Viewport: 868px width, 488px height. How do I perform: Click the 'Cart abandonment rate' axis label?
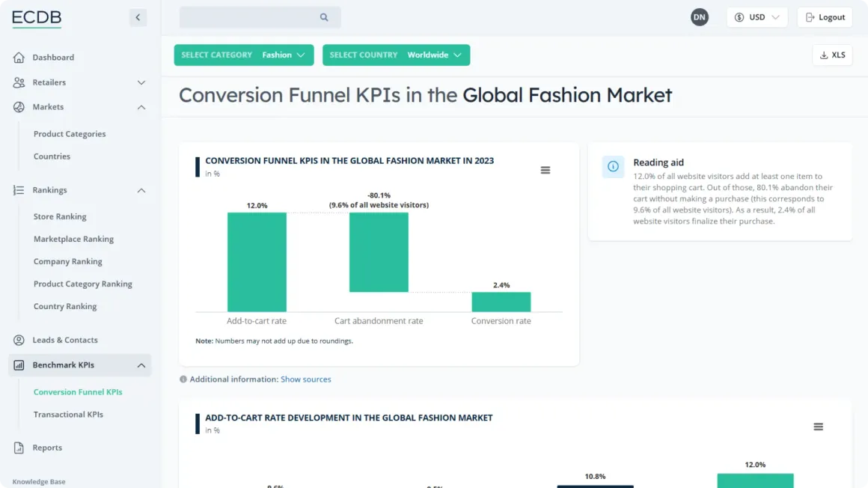[x=379, y=320]
